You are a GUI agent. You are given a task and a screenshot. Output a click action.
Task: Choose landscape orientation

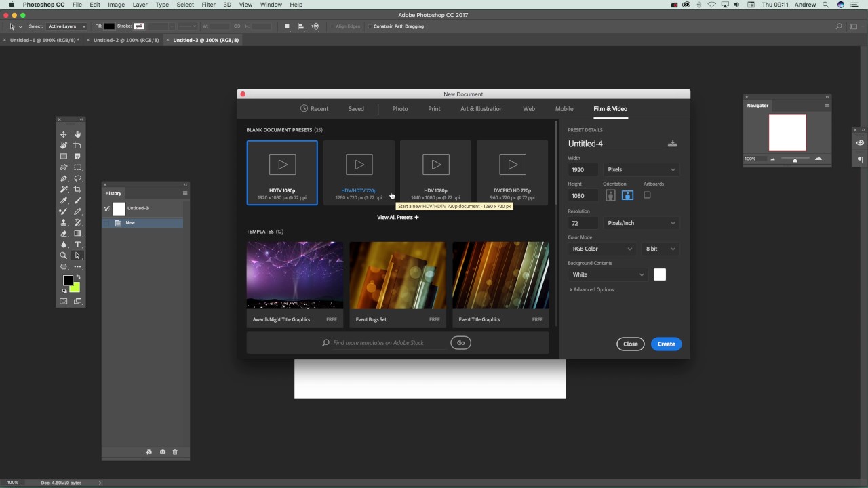coord(627,195)
